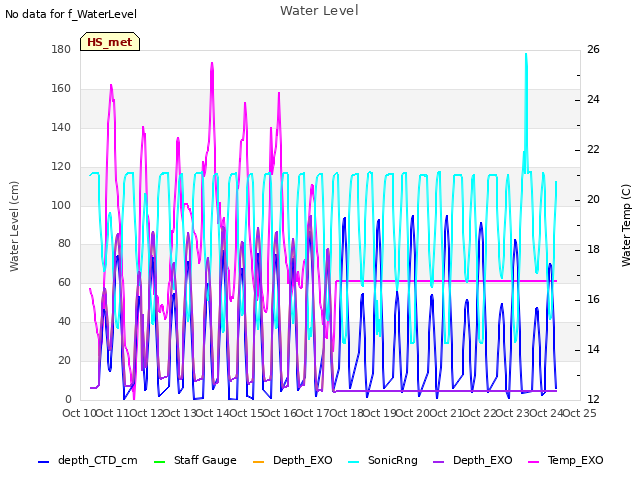The image size is (640, 480).
Task: Click the Water Level (cm) axis label
Action: tap(14, 226)
